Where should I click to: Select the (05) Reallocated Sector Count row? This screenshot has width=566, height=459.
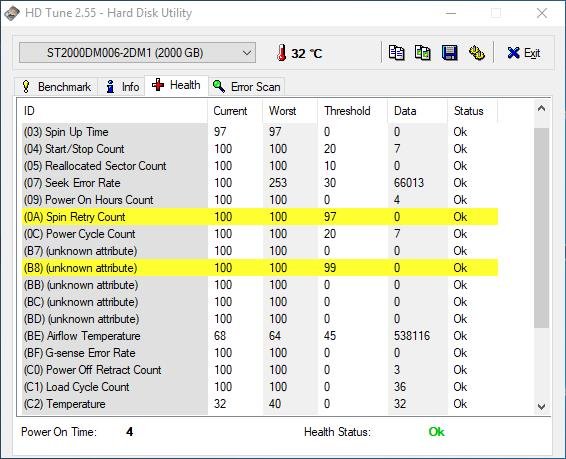[x=260, y=166]
